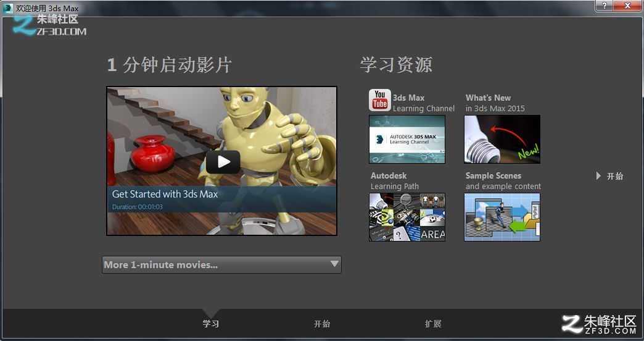Open the YouTube icon for 3ds Max channel
The width and height of the screenshot is (644, 341).
coord(379,100)
